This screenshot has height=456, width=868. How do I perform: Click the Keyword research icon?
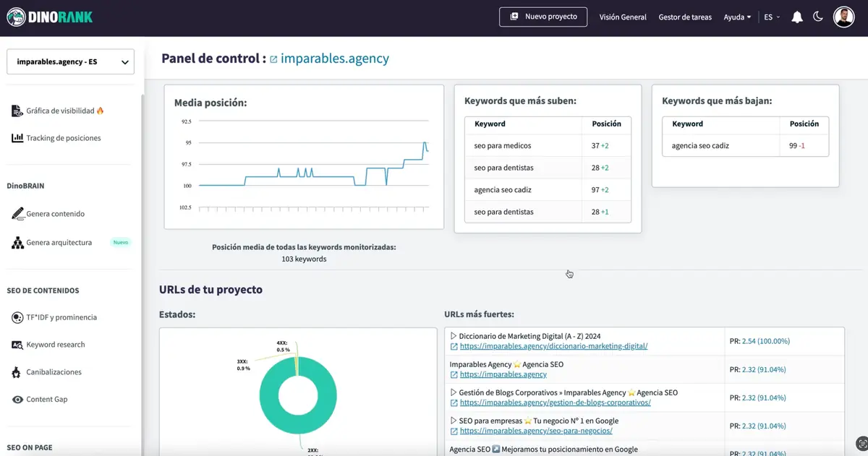(x=17, y=345)
